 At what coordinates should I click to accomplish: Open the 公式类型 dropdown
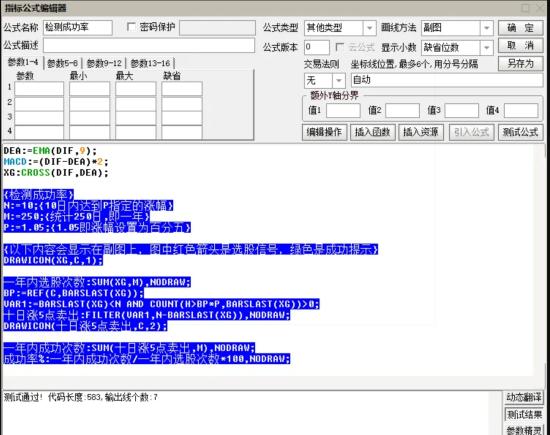[369, 28]
